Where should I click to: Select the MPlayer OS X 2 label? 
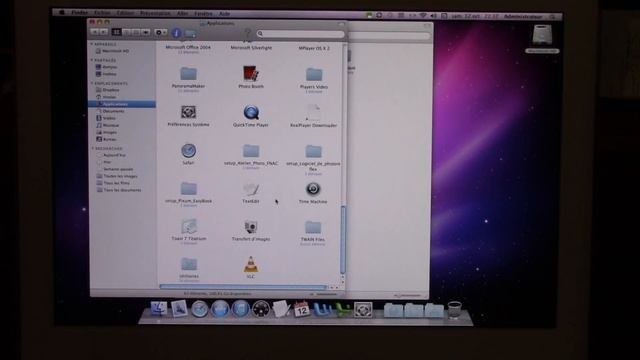[x=314, y=48]
